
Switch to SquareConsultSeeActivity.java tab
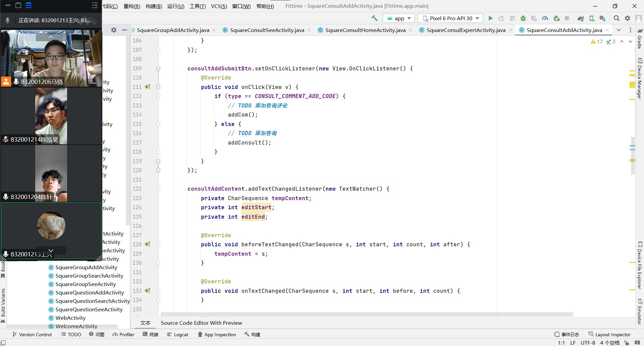tap(267, 30)
